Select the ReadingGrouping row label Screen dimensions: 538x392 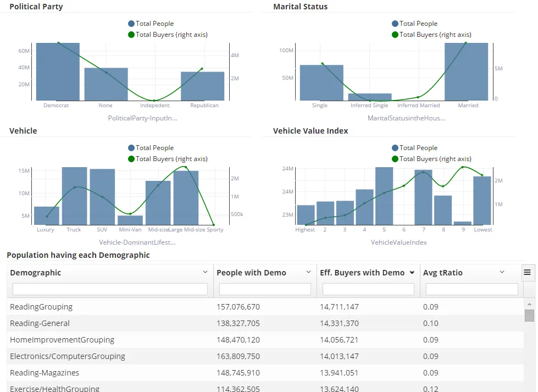(41, 307)
